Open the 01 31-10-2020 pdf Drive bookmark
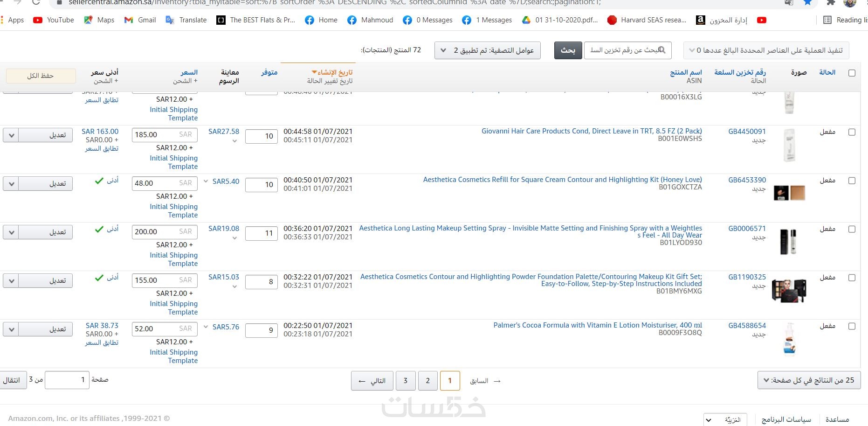The height and width of the screenshot is (426, 868). tap(560, 20)
